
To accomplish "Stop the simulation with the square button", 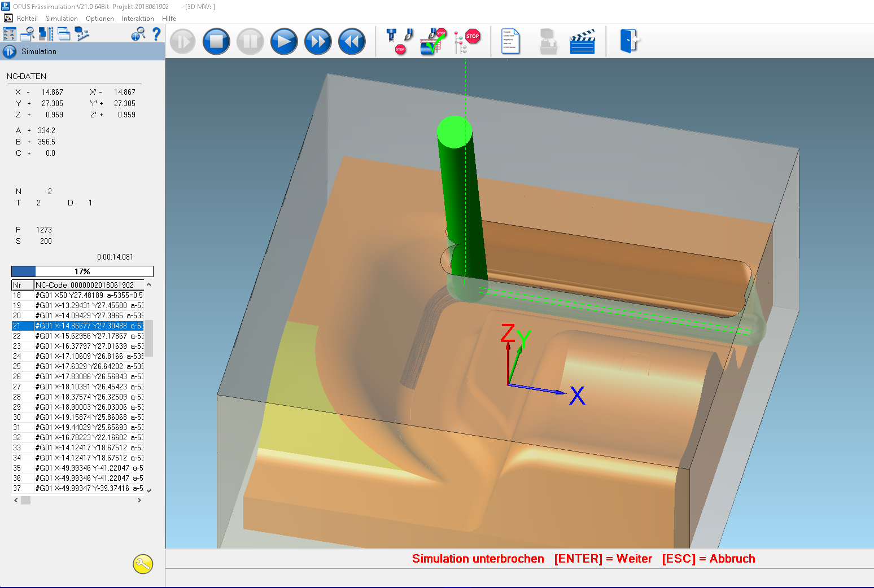I will 216,42.
